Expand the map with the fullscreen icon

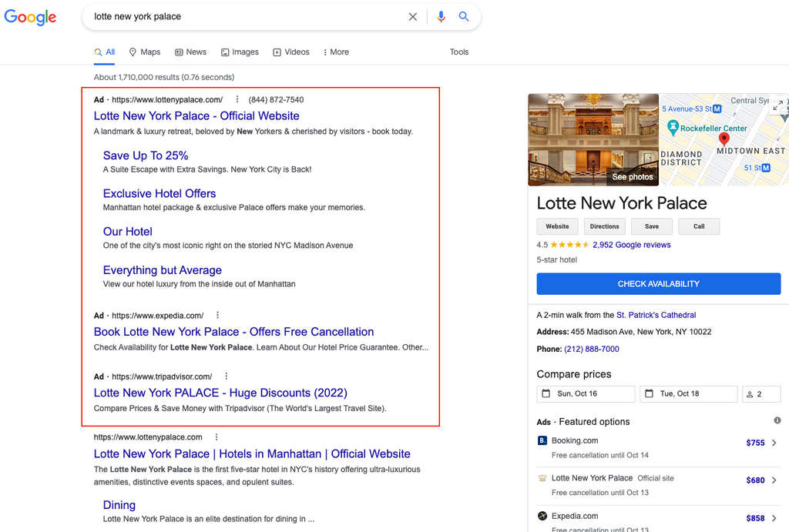point(777,105)
